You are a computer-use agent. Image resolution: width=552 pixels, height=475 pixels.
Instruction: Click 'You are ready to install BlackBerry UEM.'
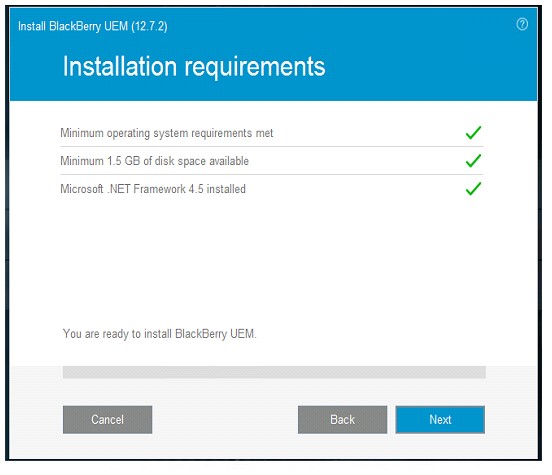tap(159, 333)
